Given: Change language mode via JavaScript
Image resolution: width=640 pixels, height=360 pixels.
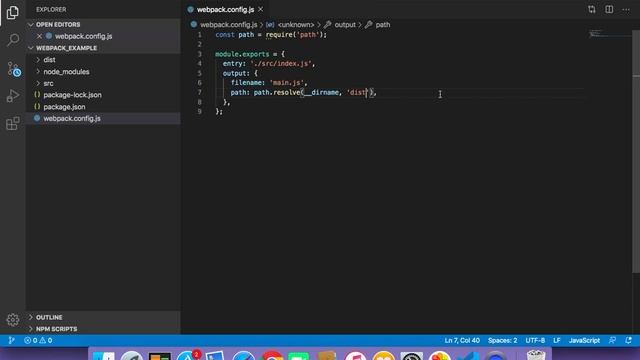Looking at the screenshot, I should click(584, 340).
